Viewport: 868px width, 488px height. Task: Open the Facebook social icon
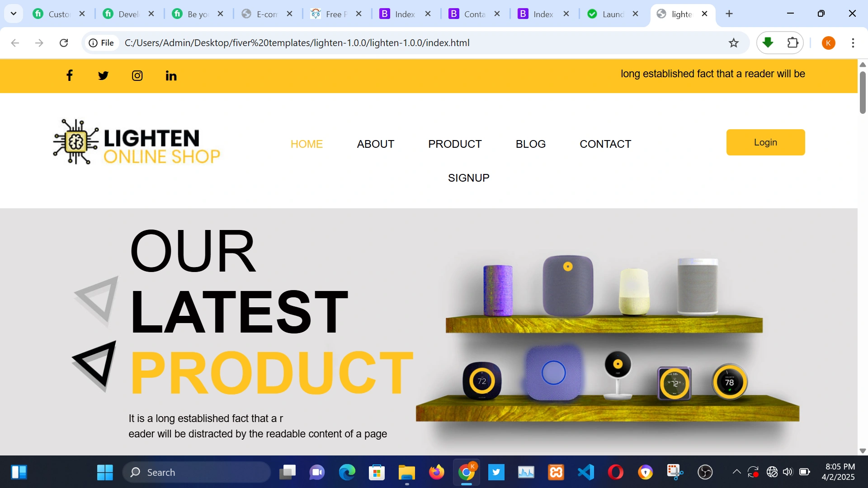[x=69, y=75]
